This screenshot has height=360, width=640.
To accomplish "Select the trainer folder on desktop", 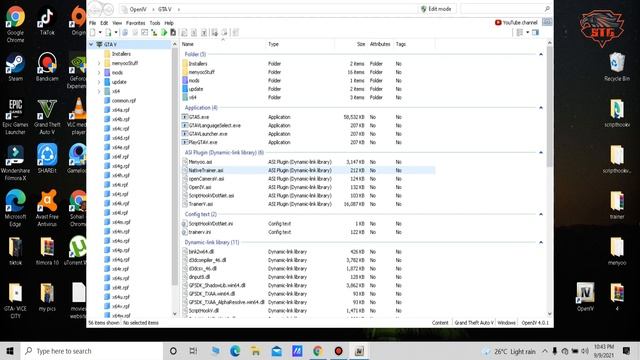I will pyautogui.click(x=617, y=205).
